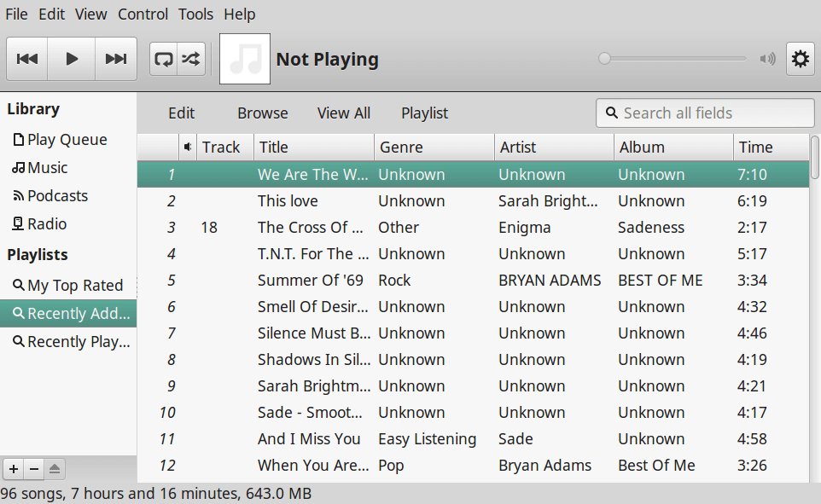
Task: Select the song We Are The W...
Action: (474, 174)
